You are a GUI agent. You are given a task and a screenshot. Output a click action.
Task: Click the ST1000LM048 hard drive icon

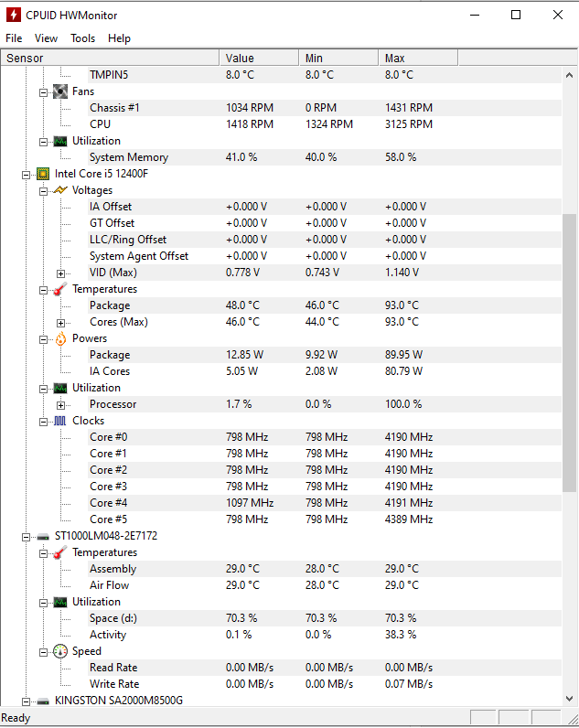pos(43,536)
